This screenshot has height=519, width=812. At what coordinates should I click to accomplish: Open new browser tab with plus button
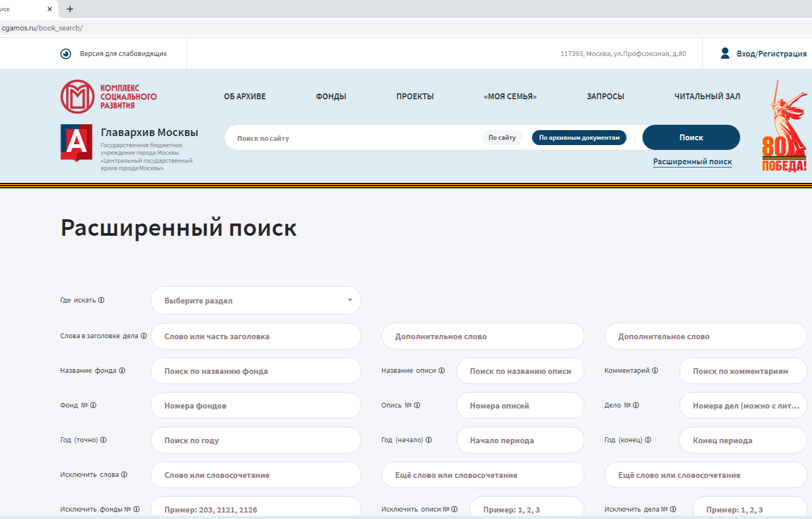[x=70, y=9]
